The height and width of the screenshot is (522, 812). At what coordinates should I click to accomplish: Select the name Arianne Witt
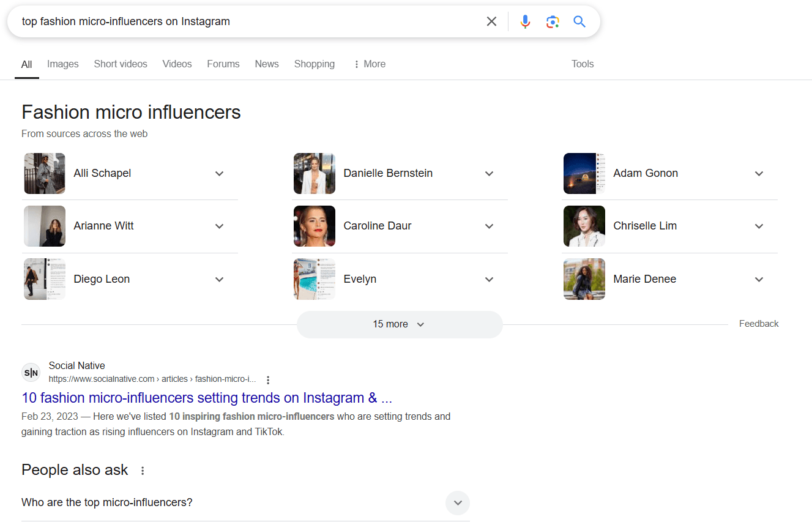point(103,226)
